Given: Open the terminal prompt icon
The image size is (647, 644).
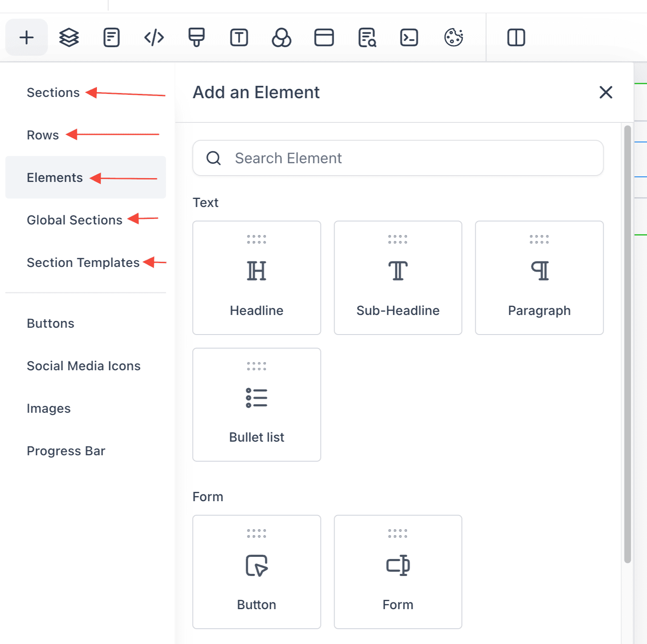Looking at the screenshot, I should (409, 37).
